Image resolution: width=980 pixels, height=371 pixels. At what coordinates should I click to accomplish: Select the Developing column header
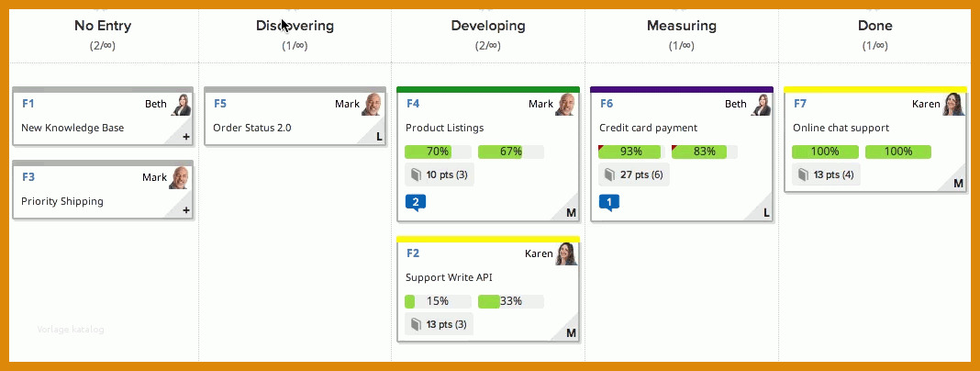tap(488, 26)
